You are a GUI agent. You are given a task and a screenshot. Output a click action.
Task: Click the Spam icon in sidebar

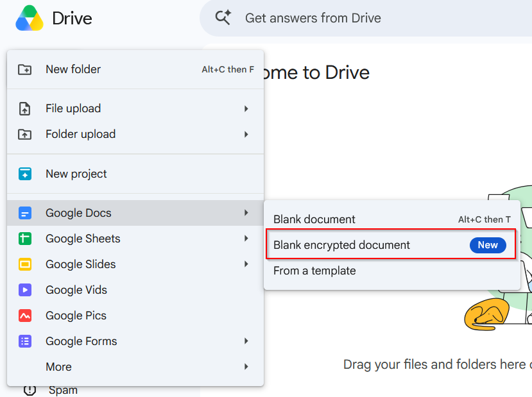(30, 390)
